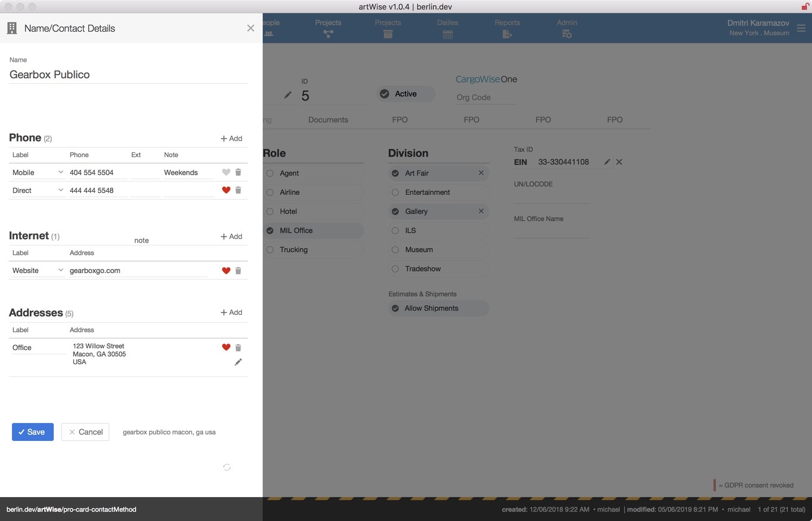812x521 pixels.
Task: Open the Admin menu label
Action: [567, 23]
